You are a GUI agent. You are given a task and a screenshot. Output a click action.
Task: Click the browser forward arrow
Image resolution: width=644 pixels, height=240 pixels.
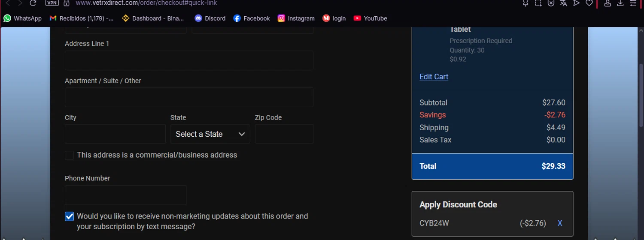[20, 3]
